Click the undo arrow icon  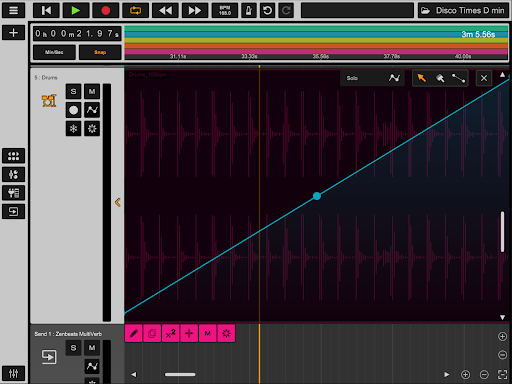267,10
